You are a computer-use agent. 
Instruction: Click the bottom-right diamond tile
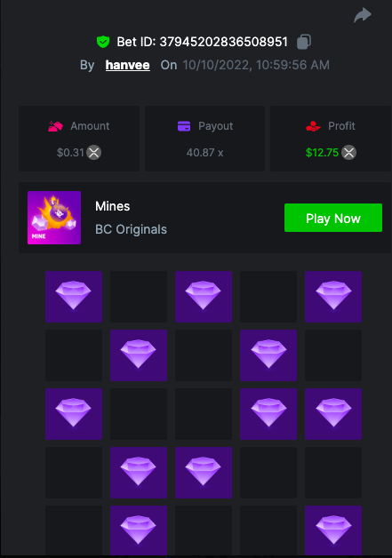[333, 530]
